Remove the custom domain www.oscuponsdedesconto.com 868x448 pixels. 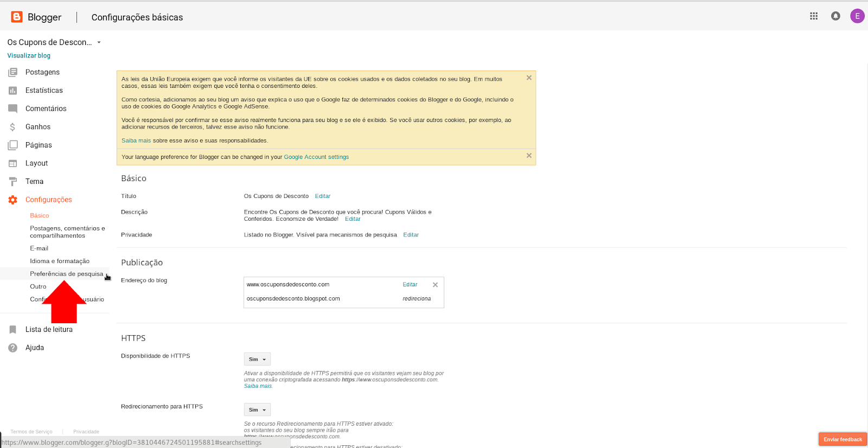(x=435, y=285)
